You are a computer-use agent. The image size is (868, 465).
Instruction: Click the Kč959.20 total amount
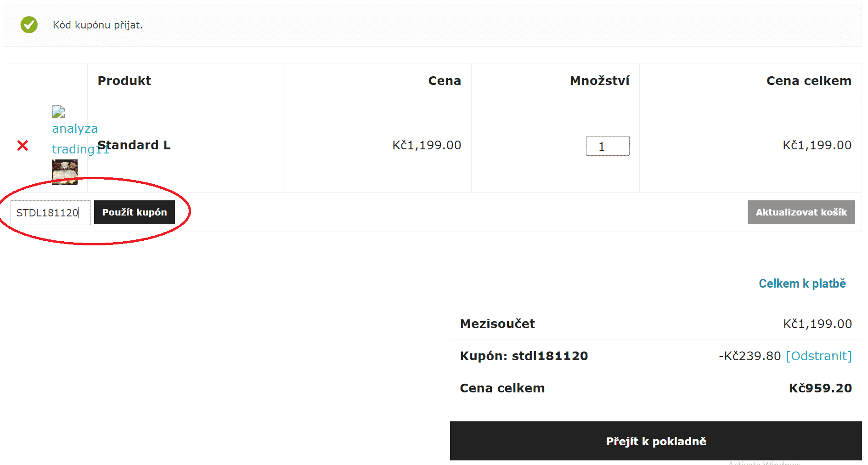coord(820,388)
